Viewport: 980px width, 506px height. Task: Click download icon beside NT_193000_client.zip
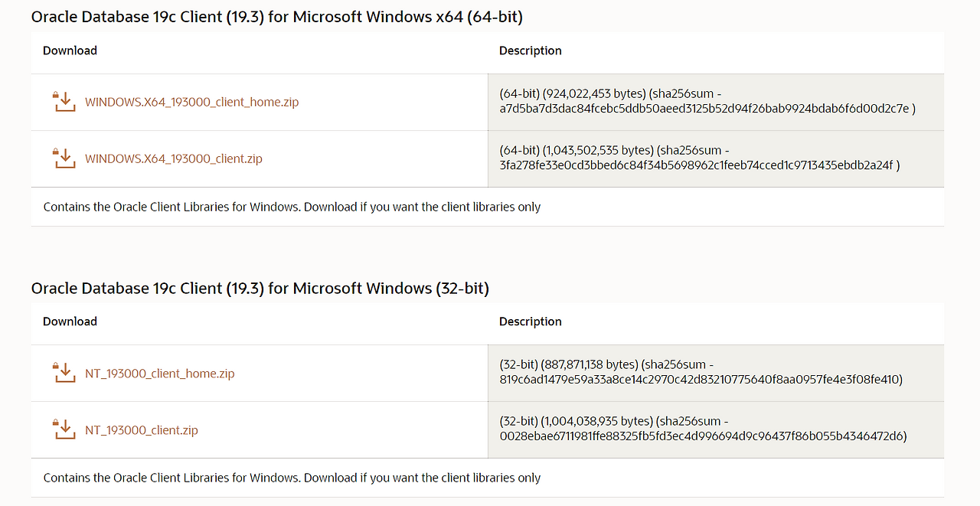[64, 430]
